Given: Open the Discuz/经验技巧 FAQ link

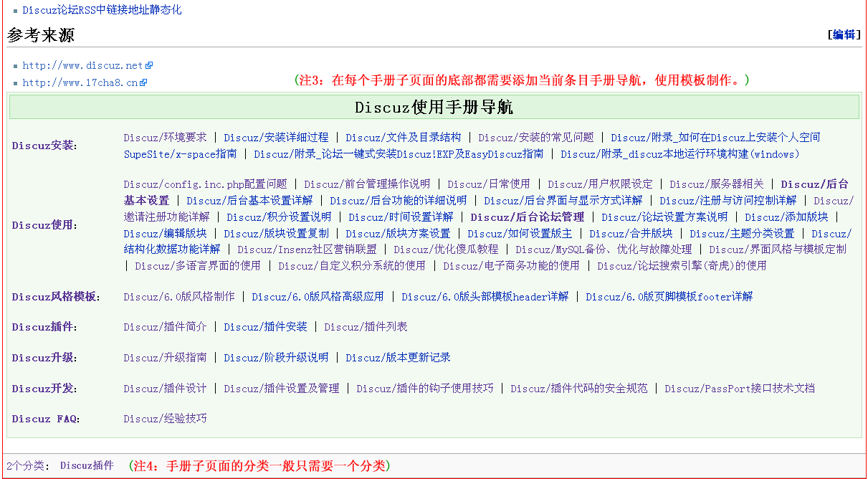Looking at the screenshot, I should point(165,418).
